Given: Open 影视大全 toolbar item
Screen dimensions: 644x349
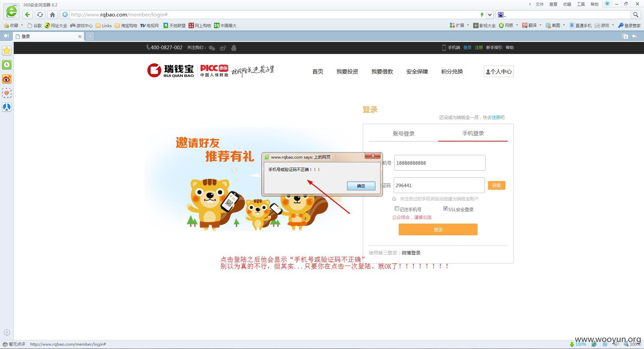Looking at the screenshot, I should click(x=484, y=25).
